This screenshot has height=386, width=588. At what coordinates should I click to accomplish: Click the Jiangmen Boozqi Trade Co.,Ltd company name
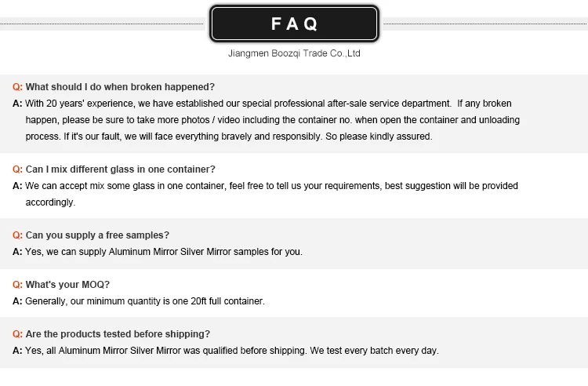[294, 54]
